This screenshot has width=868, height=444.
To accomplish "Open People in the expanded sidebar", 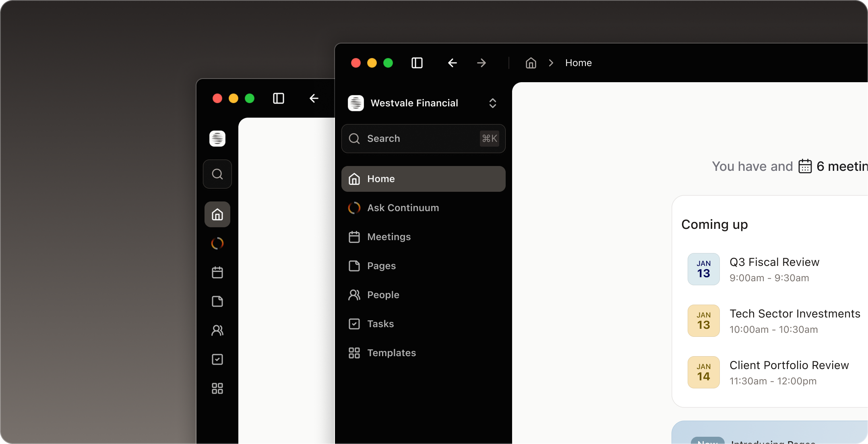I will pyautogui.click(x=423, y=295).
